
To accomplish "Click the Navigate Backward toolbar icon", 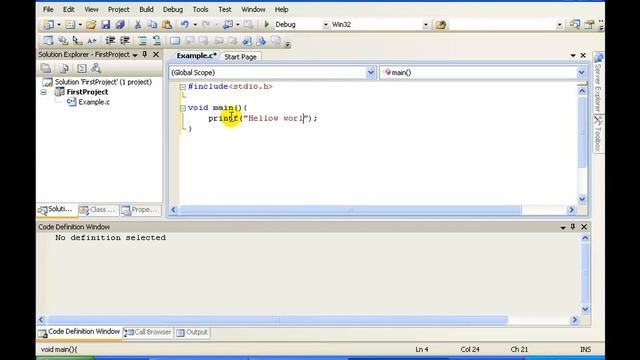I will click(x=228, y=24).
